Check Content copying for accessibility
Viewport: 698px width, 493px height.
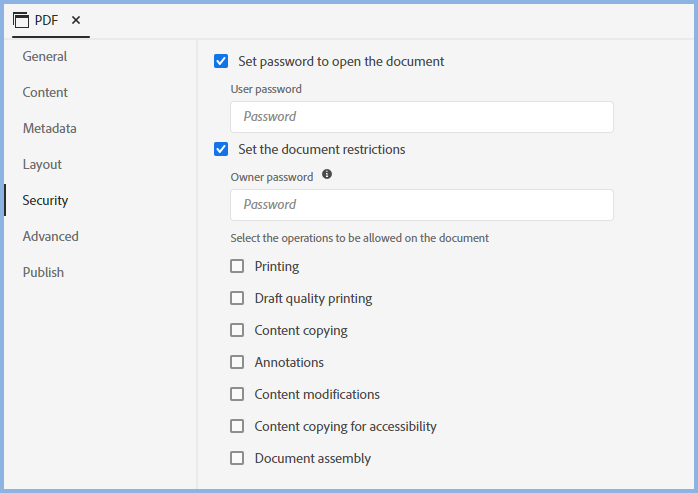[x=237, y=426]
